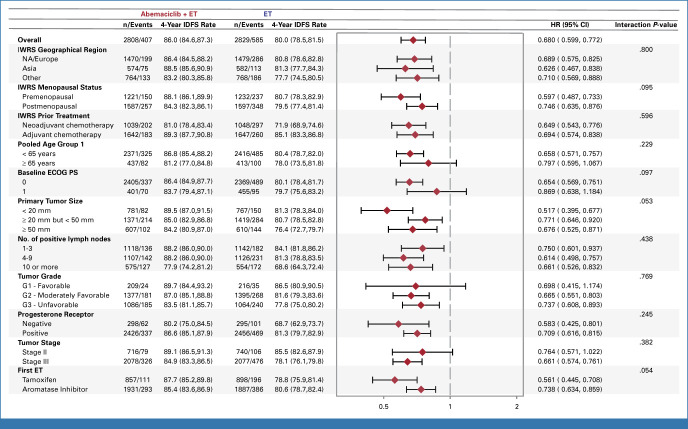
Task: Select the 'Stage II' row label
Action: point(35,352)
